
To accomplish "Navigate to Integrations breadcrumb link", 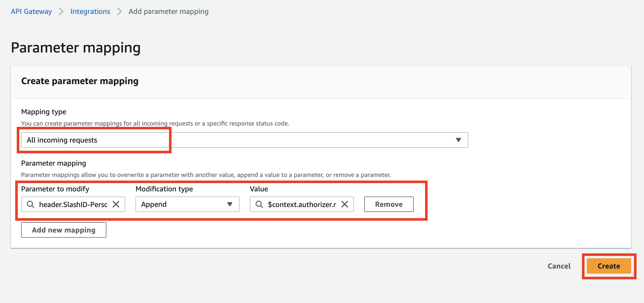I will [90, 12].
